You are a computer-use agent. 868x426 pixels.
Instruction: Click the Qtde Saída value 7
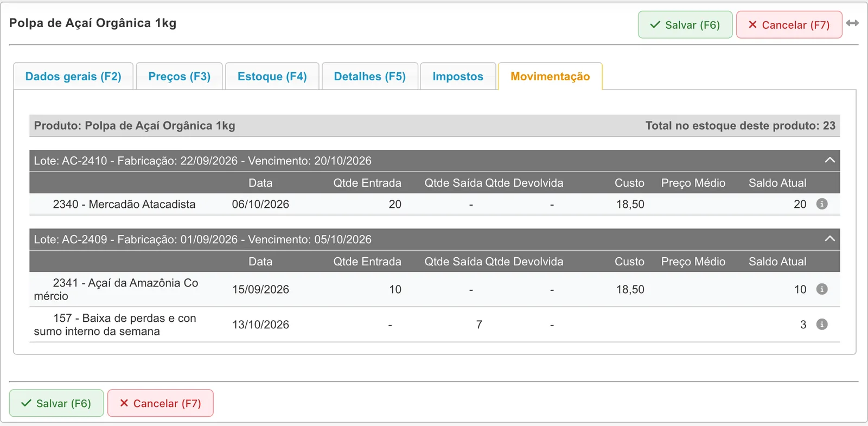479,325
